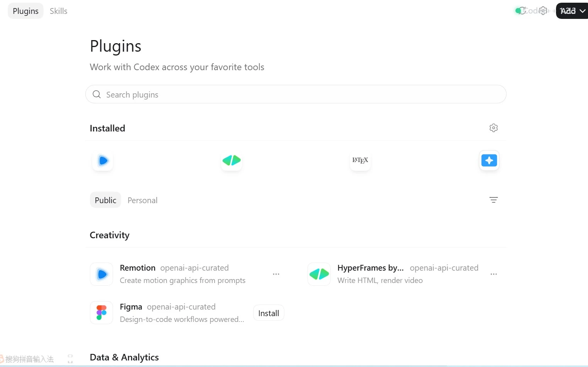Click the HyperFrames icon in Creativity list
Viewport: 588px width, 367px height.
pos(319,274)
